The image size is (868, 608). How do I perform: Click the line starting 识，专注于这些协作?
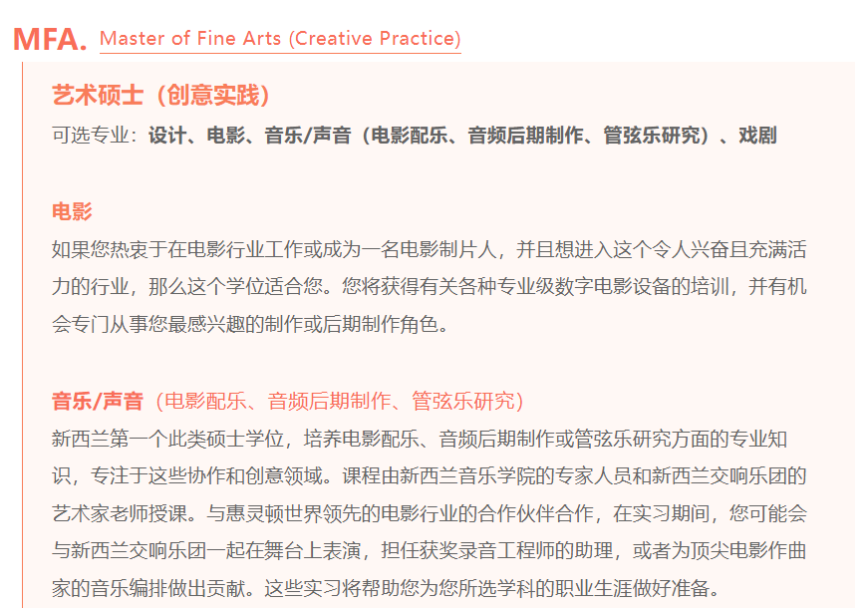pyautogui.click(x=430, y=475)
